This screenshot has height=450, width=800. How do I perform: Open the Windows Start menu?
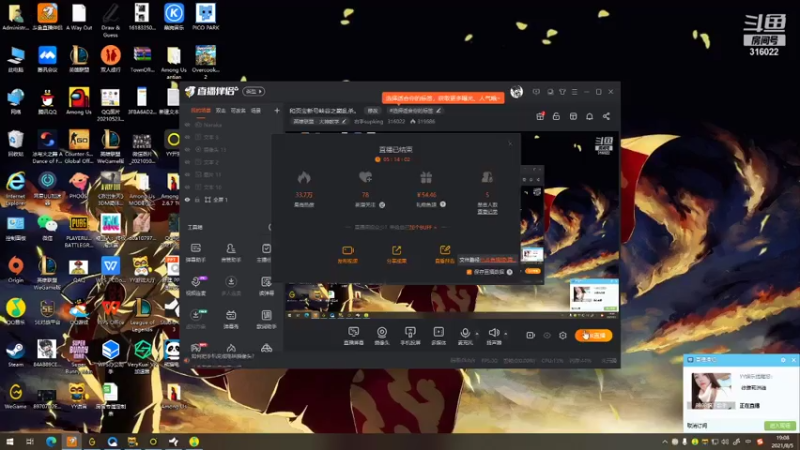10,441
